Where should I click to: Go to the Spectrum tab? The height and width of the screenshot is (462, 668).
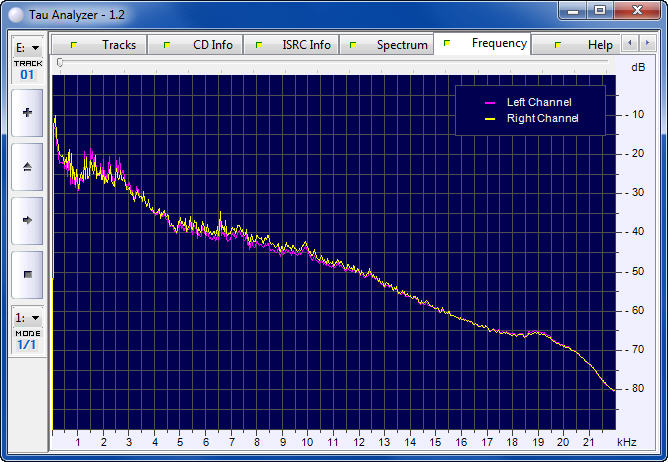tap(391, 45)
